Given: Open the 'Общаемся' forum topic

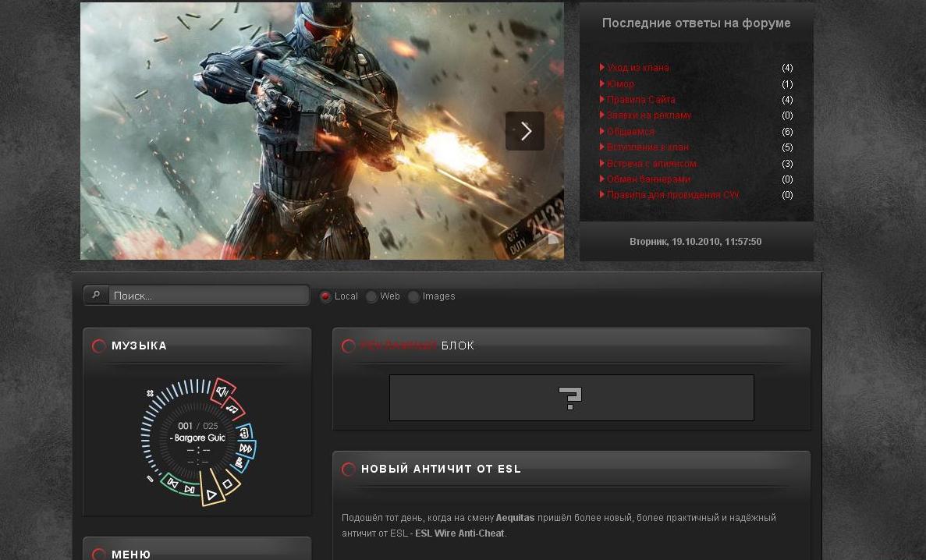Looking at the screenshot, I should [630, 132].
